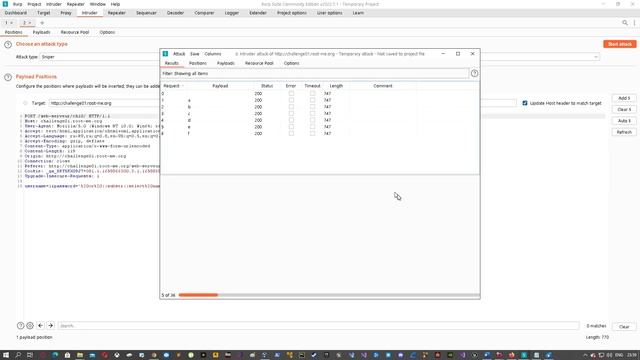This screenshot has width=640, height=360.
Task: Add a new Intruder tab with plus icon
Action: [42, 23]
